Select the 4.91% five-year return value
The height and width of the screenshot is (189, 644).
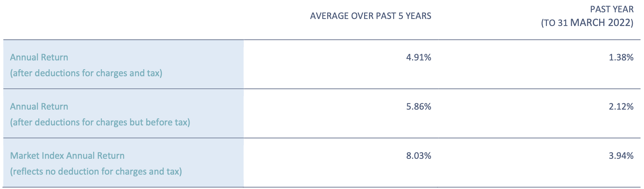[x=419, y=57]
